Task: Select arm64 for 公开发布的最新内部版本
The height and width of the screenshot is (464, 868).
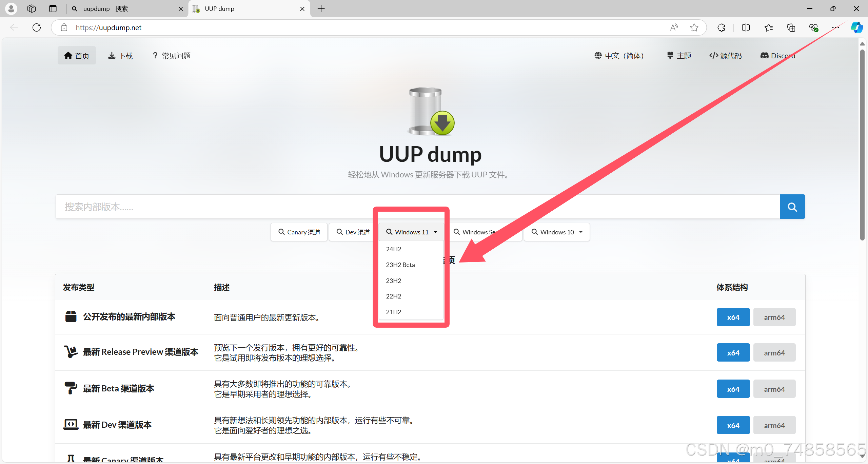Action: (774, 317)
